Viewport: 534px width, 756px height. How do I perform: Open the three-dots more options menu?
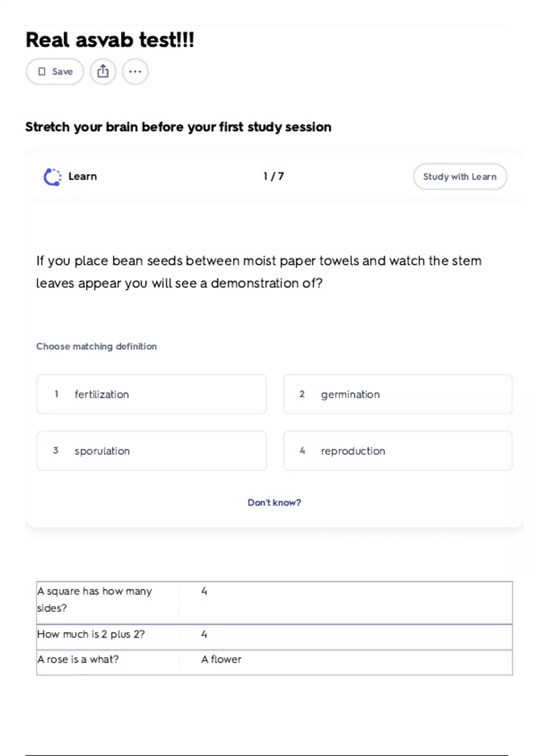coord(135,72)
